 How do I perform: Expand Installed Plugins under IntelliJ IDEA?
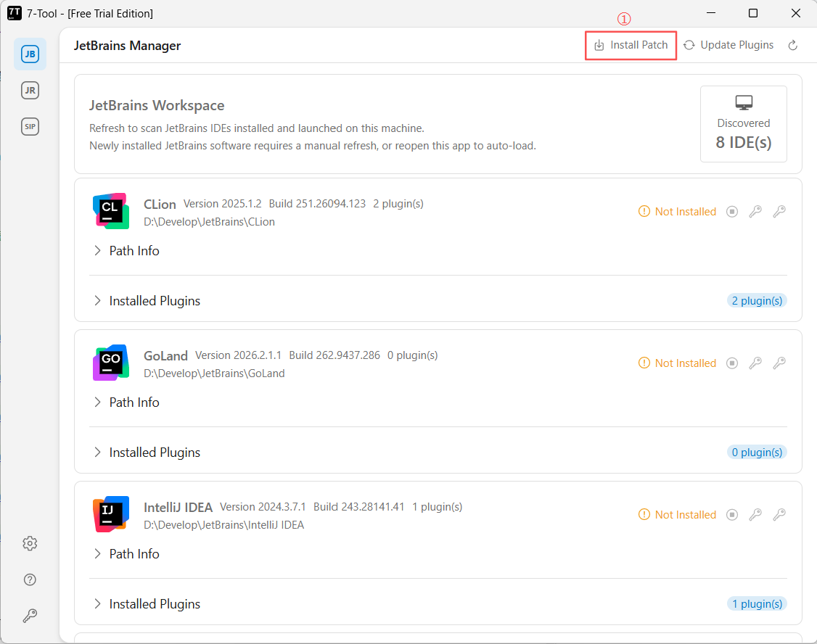pyautogui.click(x=147, y=603)
